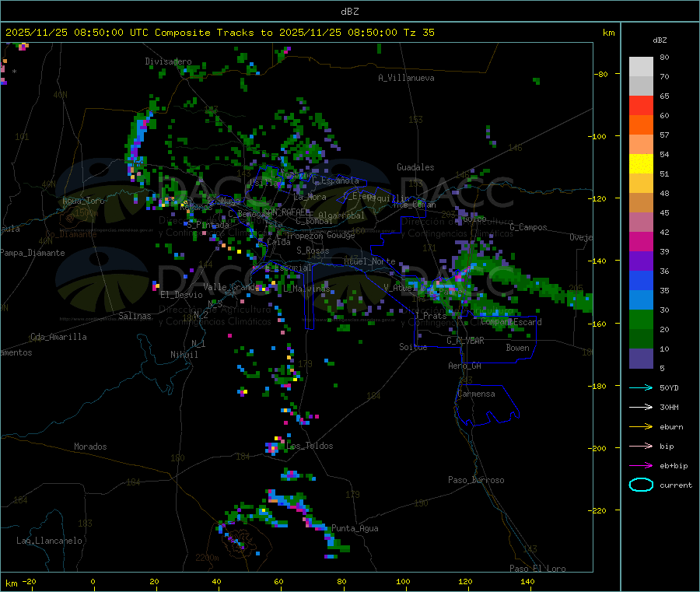Click the 'Goudge' place label
The image size is (700, 592).
click(x=341, y=235)
